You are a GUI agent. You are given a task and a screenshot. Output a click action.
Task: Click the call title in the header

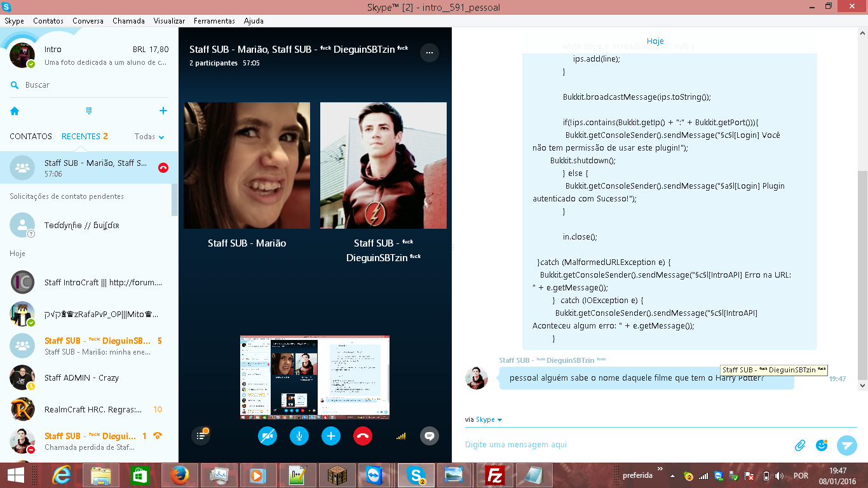299,49
